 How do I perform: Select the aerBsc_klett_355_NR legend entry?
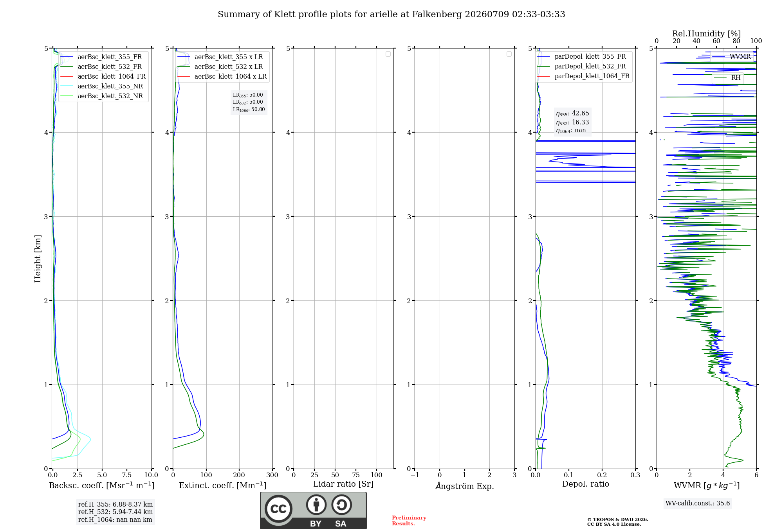click(x=103, y=86)
